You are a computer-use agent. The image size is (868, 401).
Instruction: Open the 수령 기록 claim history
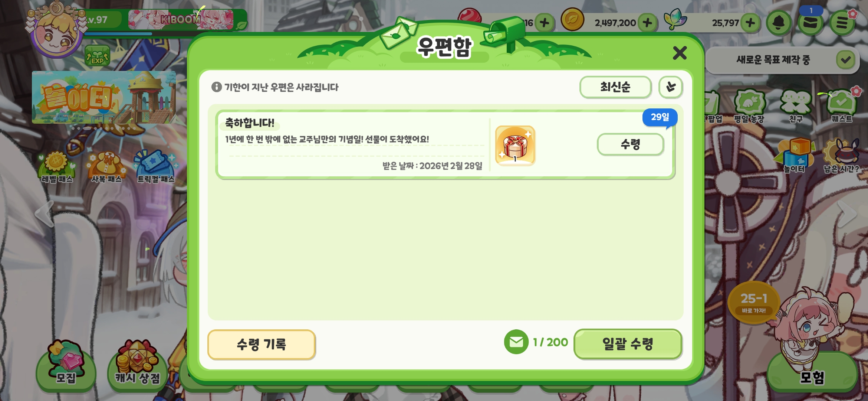[x=262, y=344]
